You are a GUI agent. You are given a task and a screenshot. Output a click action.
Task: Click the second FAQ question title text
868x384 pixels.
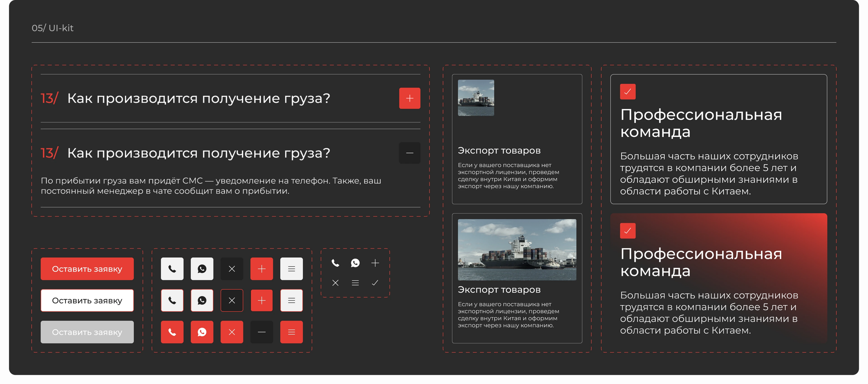[199, 153]
